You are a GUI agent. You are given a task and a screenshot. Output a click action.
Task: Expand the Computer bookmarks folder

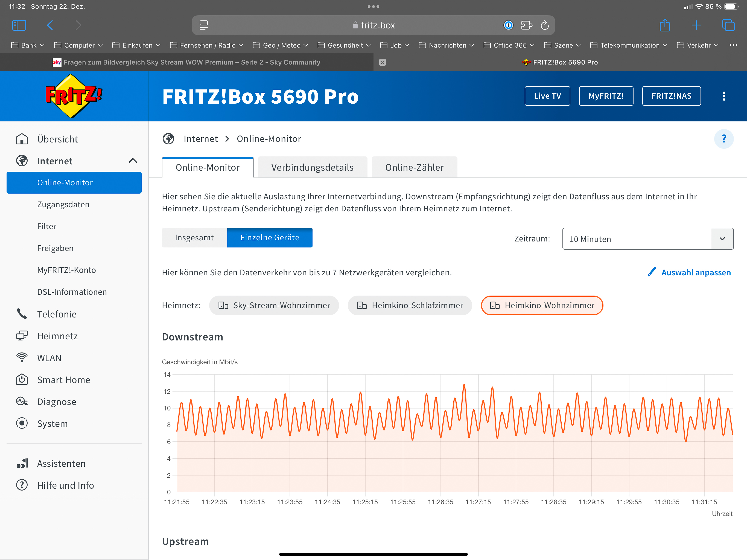tap(78, 45)
